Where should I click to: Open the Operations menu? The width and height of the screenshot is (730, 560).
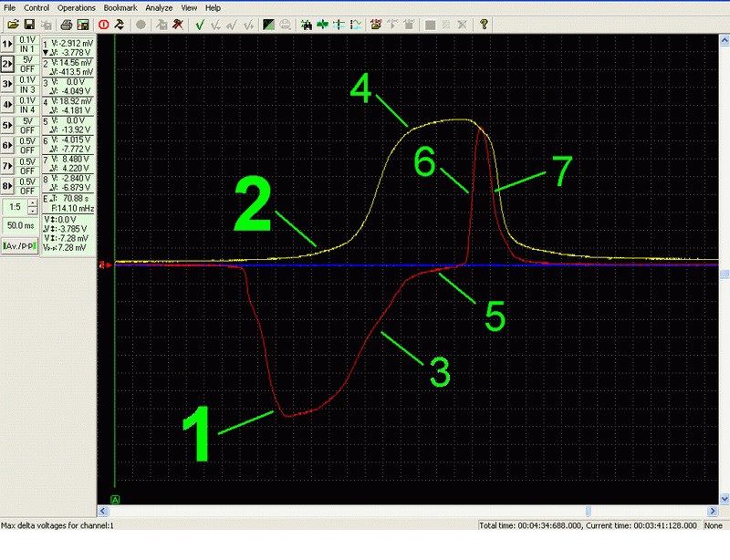coord(77,8)
